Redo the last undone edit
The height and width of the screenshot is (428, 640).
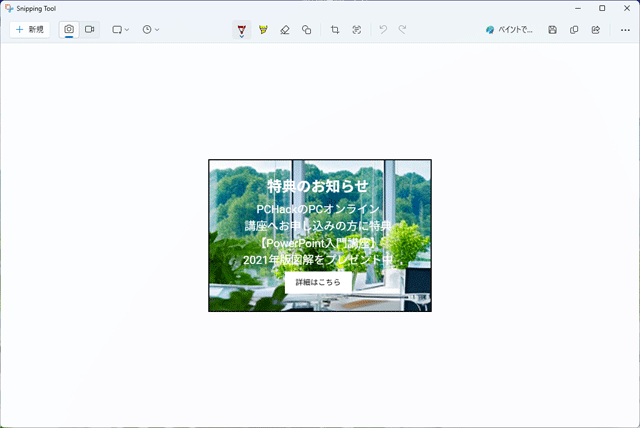(402, 30)
